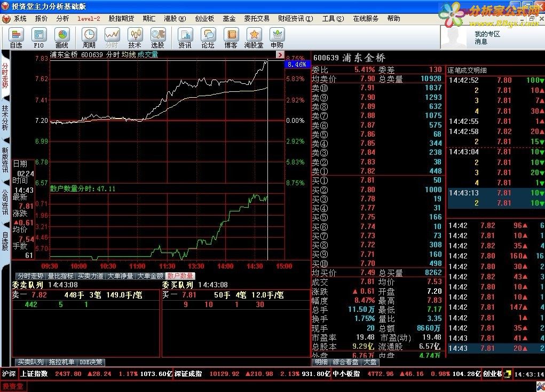This screenshot has height=392, width=545.
Task: Open the 港股(H) menu
Action: (175, 19)
